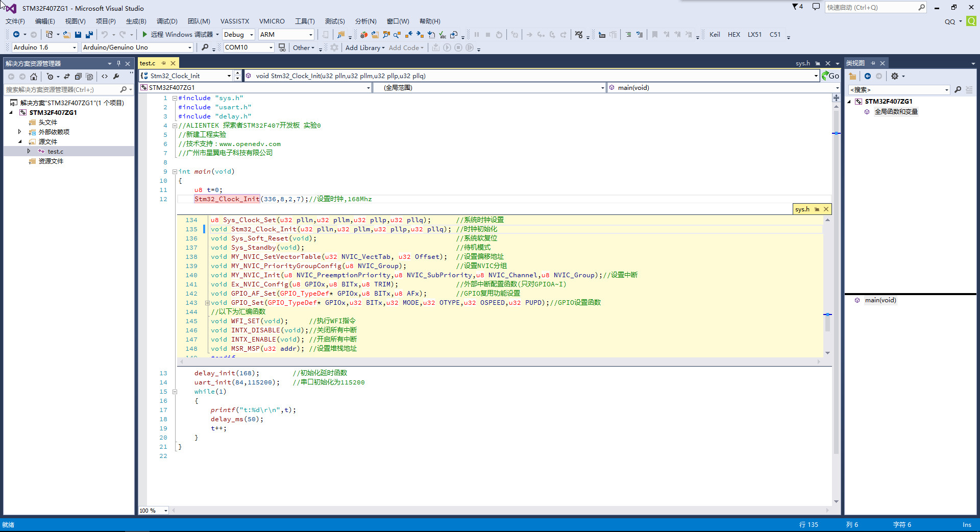Collapse the main function outline at line 9
980x532 pixels.
(x=175, y=172)
